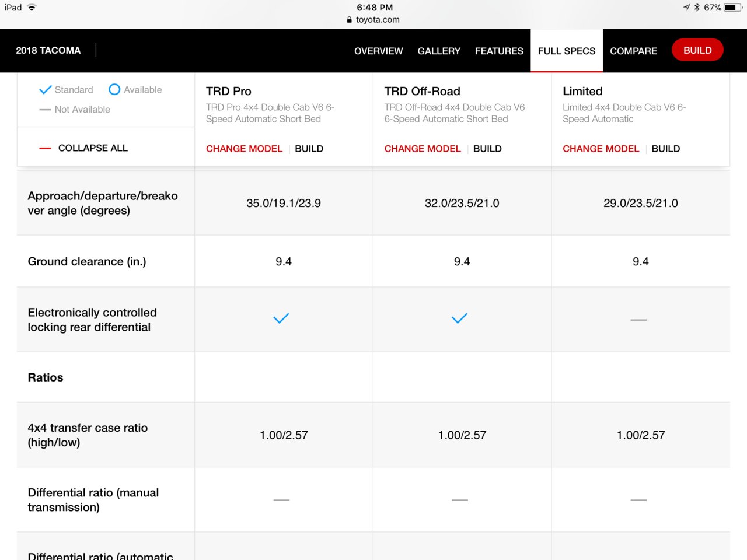Click TRD Pro transfer case ratio 1.00/2.57
Viewport: 747px width, 560px height.
284,435
